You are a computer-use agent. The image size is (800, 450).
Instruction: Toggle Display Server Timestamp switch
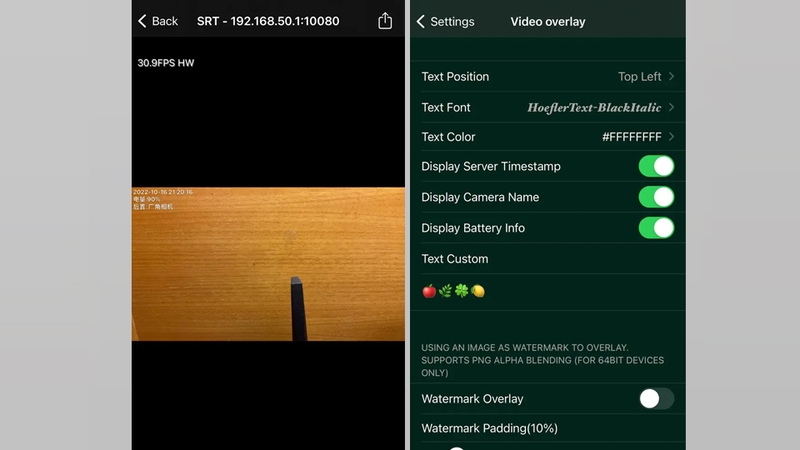[x=656, y=166]
